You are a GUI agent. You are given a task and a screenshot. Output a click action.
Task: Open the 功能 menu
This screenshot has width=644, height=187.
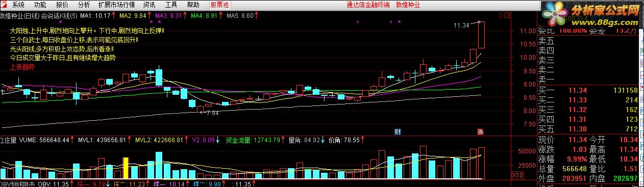coord(40,5)
